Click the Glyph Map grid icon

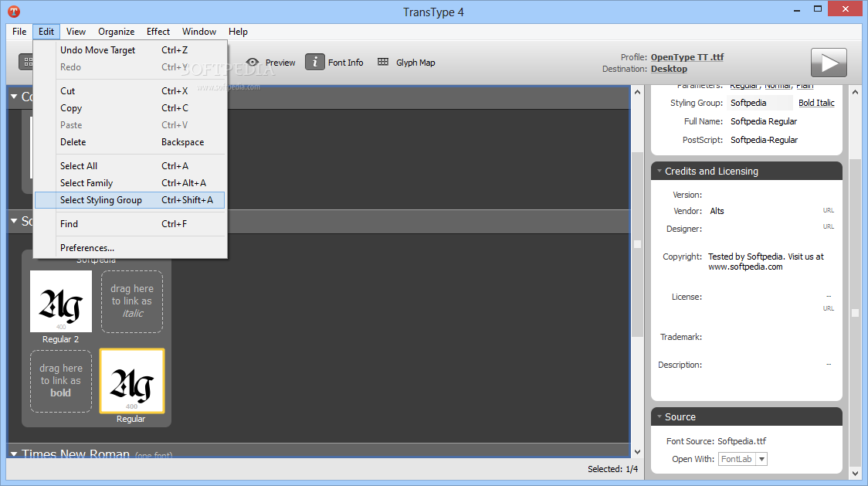pos(383,62)
